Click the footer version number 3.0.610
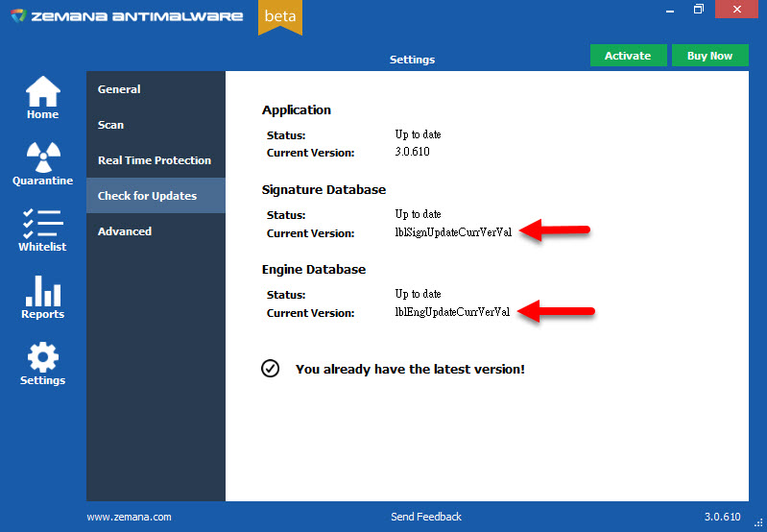The image size is (767, 532). point(723,517)
